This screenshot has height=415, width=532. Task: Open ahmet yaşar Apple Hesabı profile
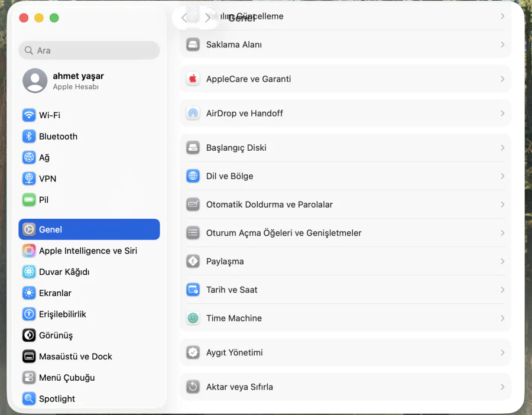pyautogui.click(x=79, y=80)
